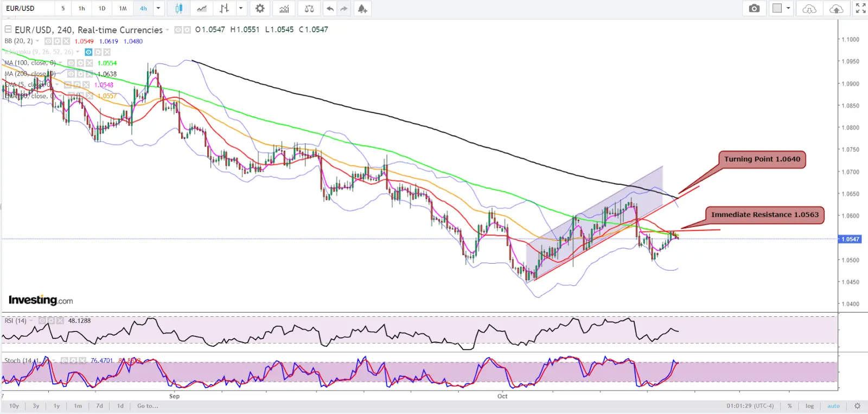Set date range to 7d
Screen dimensions: 868x414
(99, 406)
